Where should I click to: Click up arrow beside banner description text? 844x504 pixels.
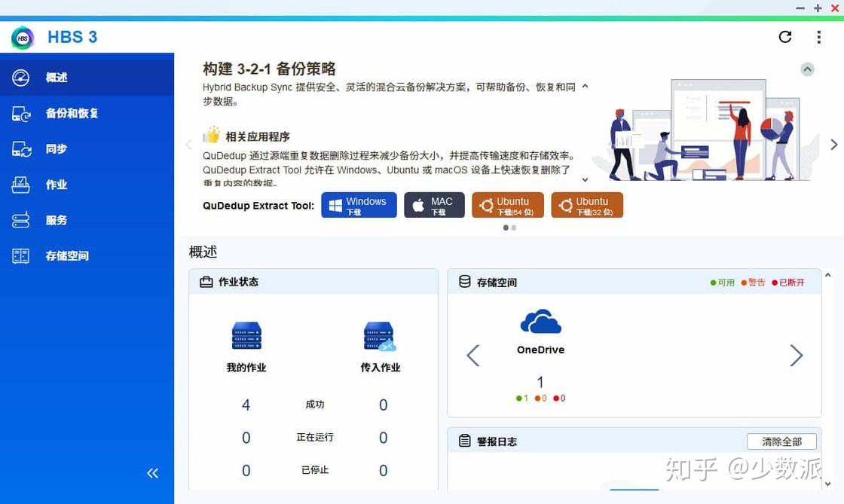click(x=585, y=86)
